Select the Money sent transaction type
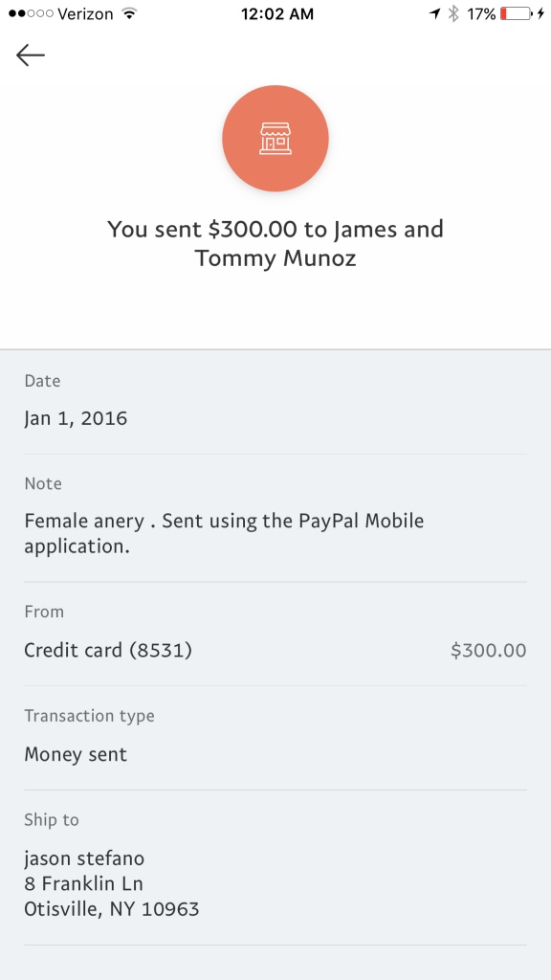 76,754
